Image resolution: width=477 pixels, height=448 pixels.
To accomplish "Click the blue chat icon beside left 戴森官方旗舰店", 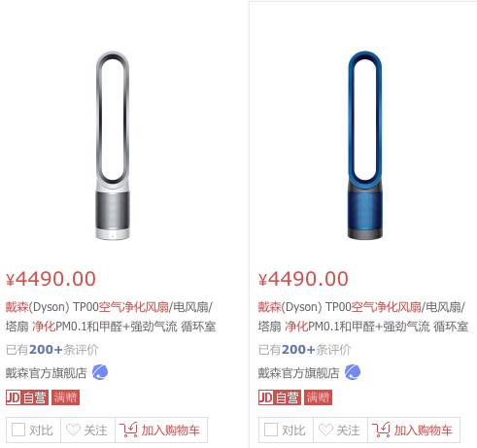I will click(x=100, y=372).
